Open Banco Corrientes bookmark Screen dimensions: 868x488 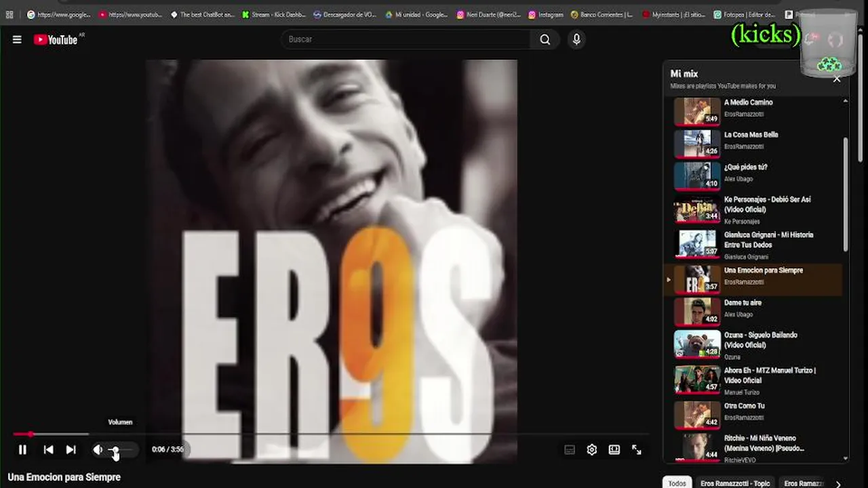tap(602, 14)
